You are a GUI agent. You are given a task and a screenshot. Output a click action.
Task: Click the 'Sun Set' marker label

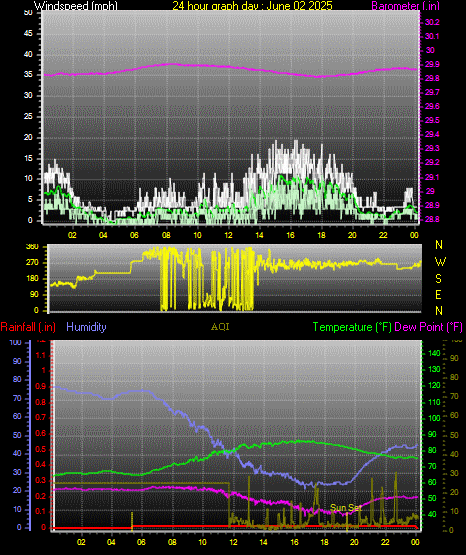click(x=346, y=508)
